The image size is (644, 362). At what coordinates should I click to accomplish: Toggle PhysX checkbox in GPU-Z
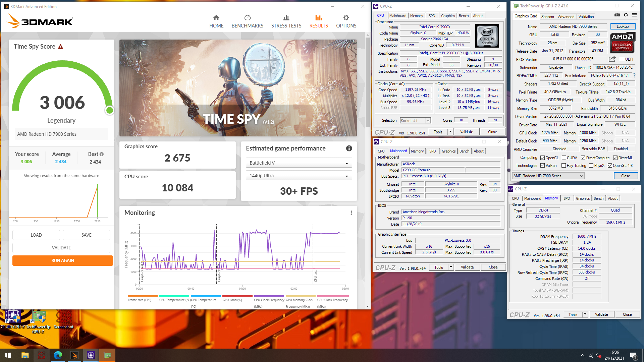tap(591, 166)
